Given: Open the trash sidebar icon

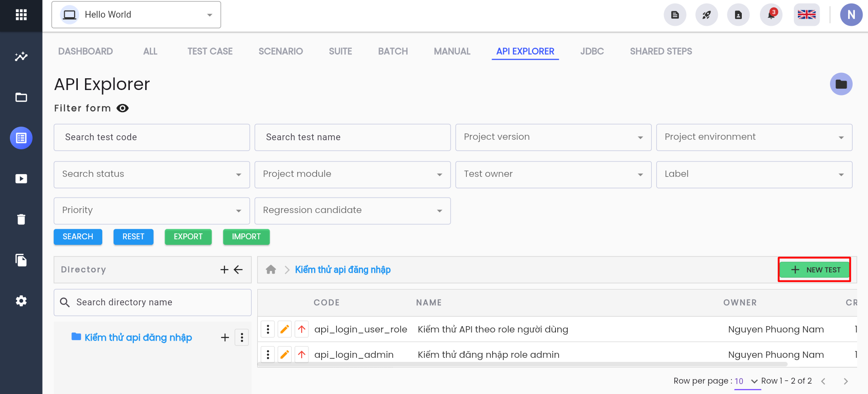Looking at the screenshot, I should pyautogui.click(x=21, y=219).
